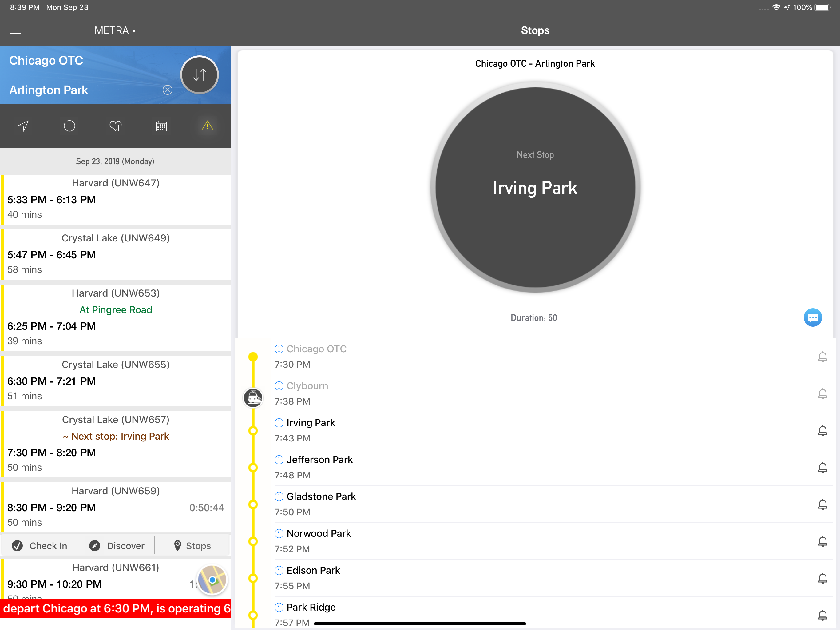840x630 pixels.
Task: Select the Check In tab
Action: coord(39,546)
